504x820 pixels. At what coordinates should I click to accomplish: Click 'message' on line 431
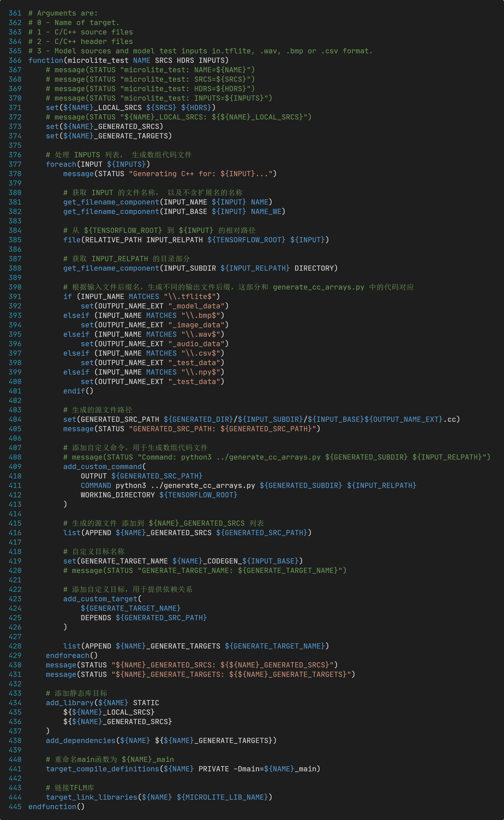(x=61, y=674)
